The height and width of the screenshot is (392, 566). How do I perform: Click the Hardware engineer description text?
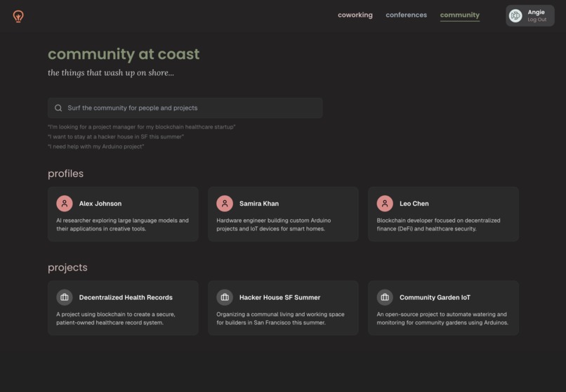pyautogui.click(x=274, y=225)
